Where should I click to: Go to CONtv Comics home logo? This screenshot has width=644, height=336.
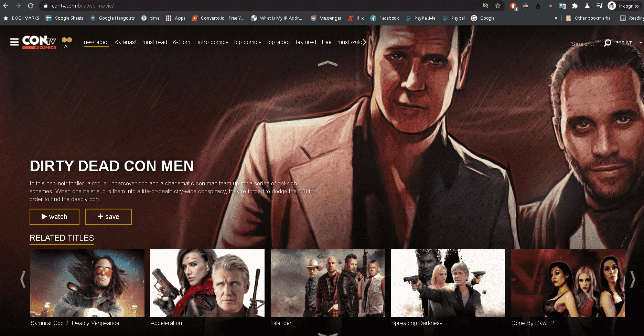pos(39,42)
